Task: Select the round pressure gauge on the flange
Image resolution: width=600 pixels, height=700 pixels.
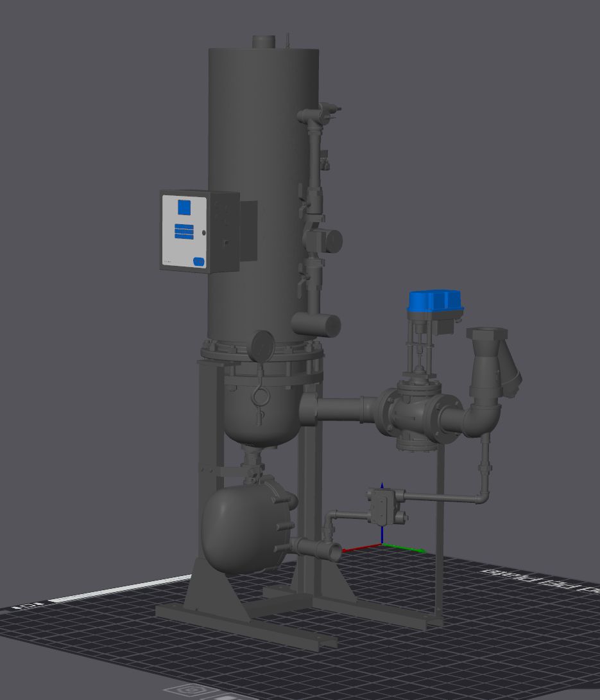Action: click(x=262, y=346)
